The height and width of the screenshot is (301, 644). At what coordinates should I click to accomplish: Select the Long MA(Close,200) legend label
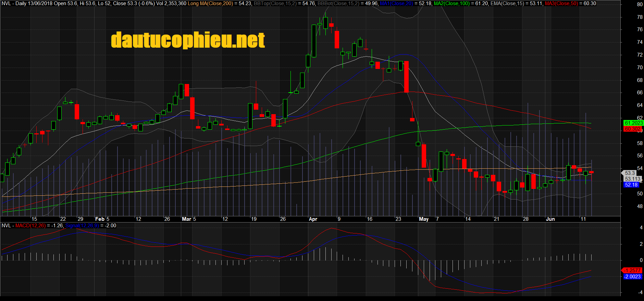point(210,3)
